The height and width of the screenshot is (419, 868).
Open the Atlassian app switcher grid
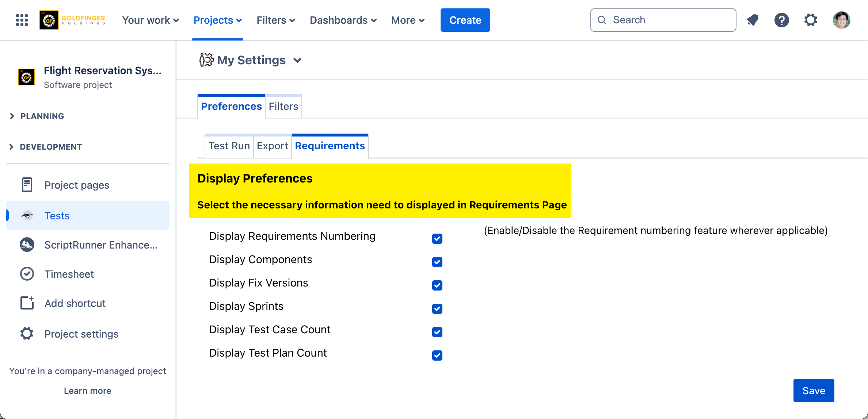(x=21, y=20)
